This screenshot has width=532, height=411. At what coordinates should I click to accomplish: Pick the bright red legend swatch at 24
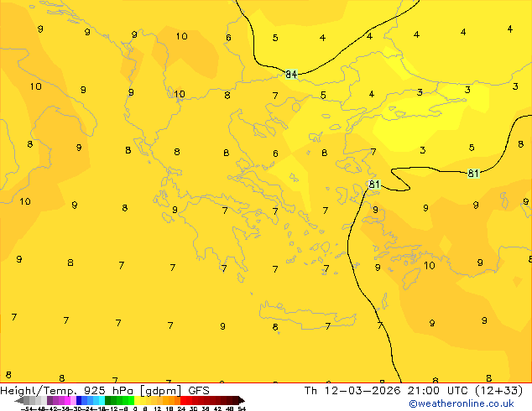coord(183,400)
